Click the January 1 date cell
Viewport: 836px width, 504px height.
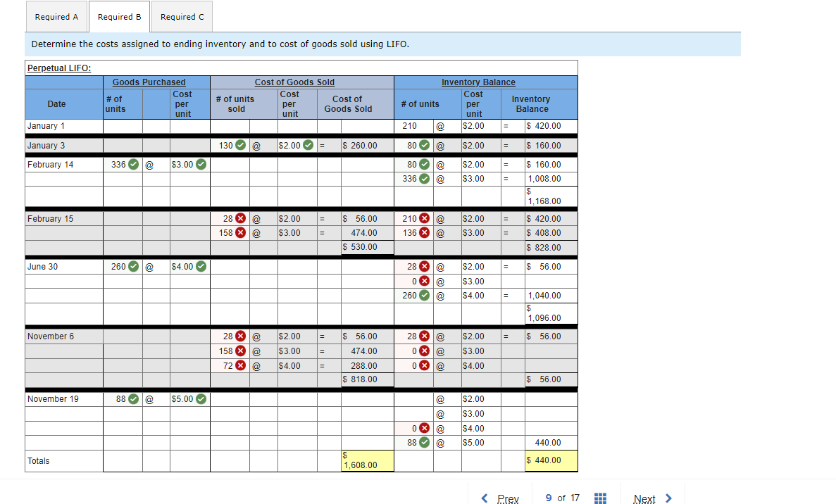[64, 126]
